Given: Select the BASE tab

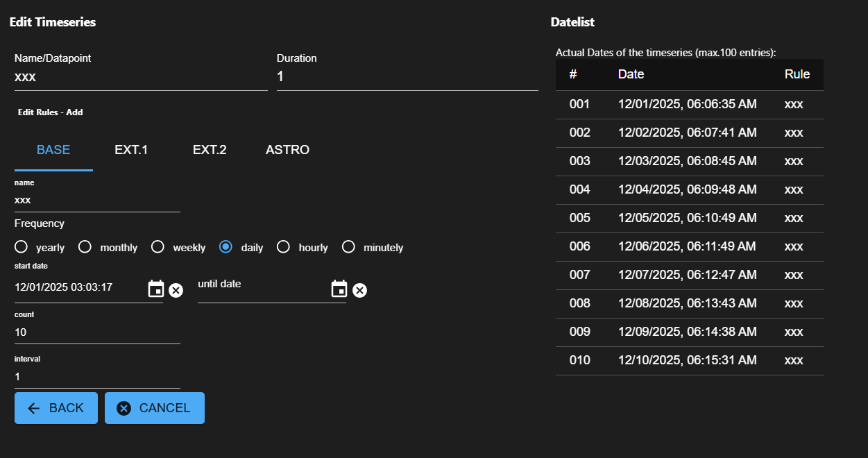Looking at the screenshot, I should (x=53, y=150).
